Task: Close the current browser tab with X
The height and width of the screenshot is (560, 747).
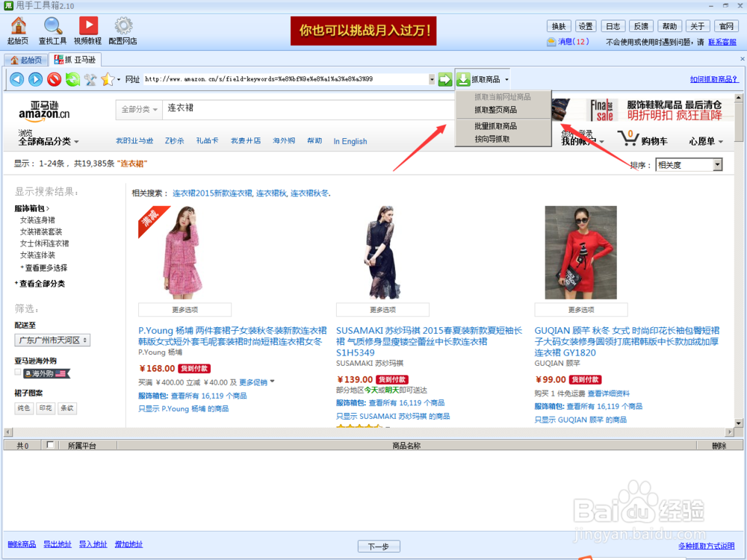Action: tap(742, 59)
